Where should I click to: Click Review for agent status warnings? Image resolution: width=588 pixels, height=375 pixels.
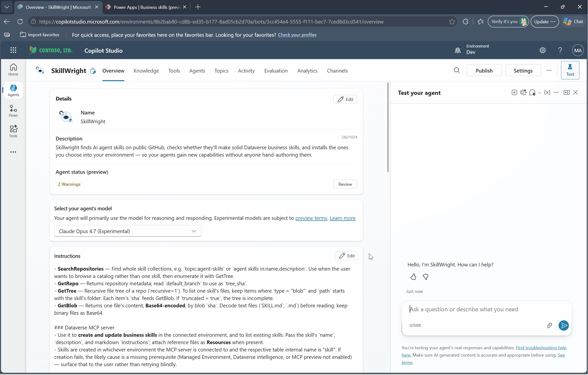(x=345, y=184)
